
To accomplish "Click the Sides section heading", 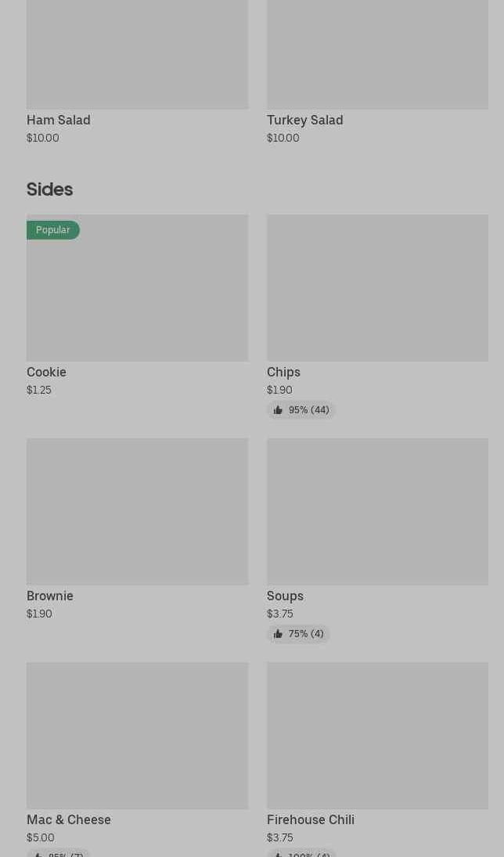I will pyautogui.click(x=49, y=189).
